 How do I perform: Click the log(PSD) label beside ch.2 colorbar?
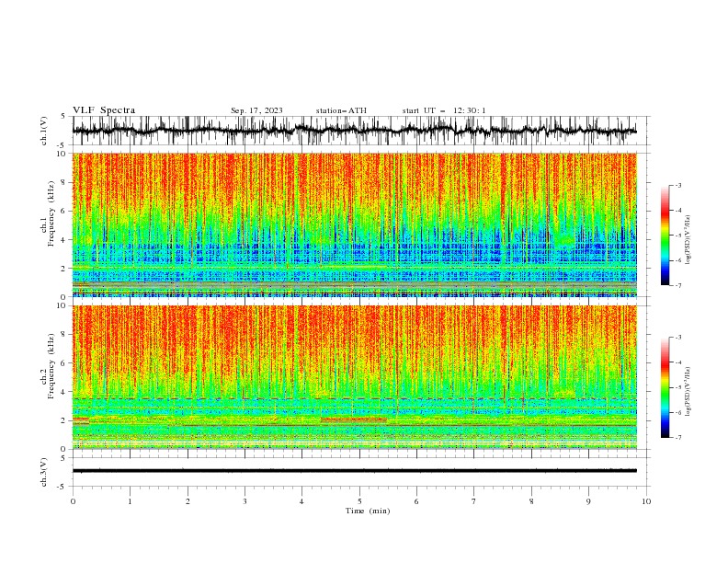coord(688,392)
